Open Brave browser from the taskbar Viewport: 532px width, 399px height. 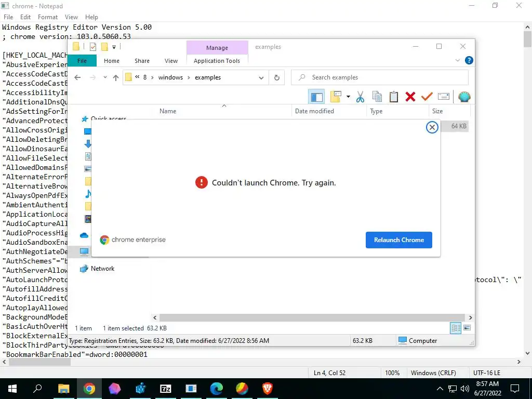pyautogui.click(x=268, y=389)
